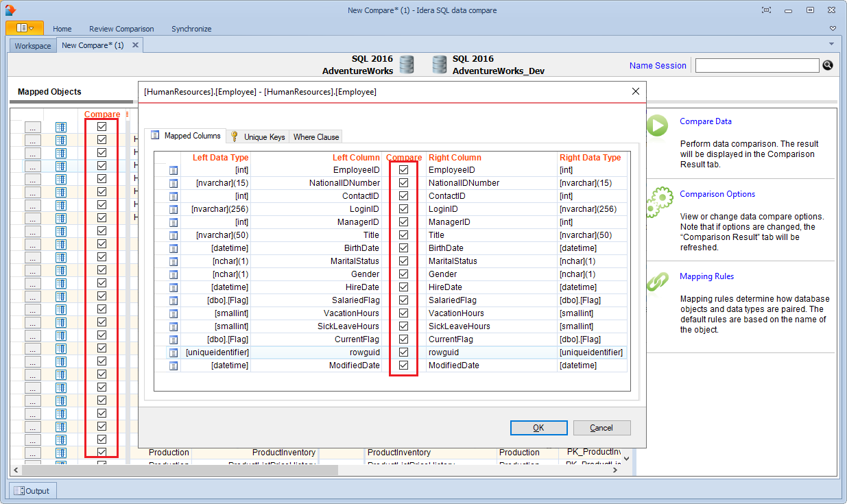
Task: Click the right AdventureWorks_Dev database icon
Action: (440, 64)
